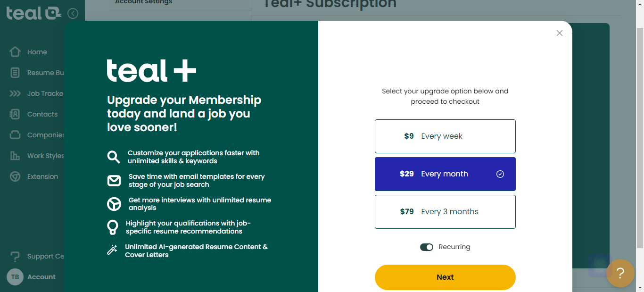Screen dimensions: 644x292
Task: Open the Home sidebar icon
Action: click(x=15, y=52)
